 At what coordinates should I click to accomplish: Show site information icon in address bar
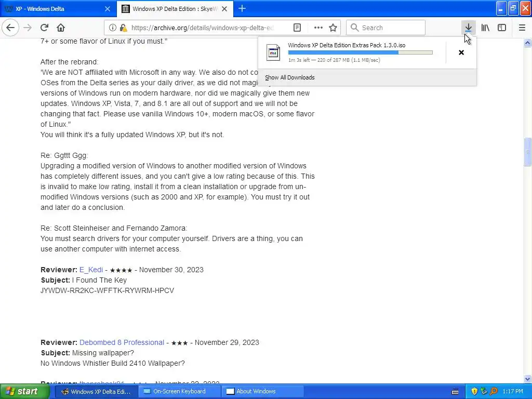(112, 28)
